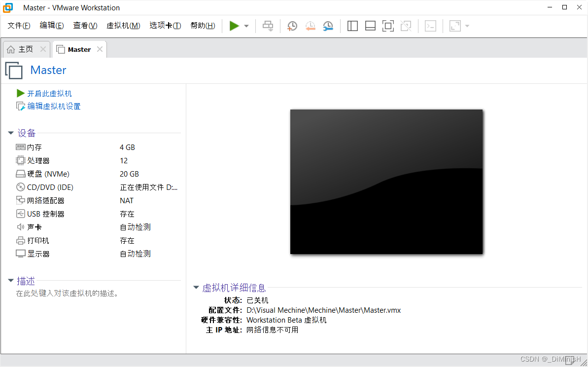Toggle the thumbnail bar view icon
Viewport: 588px width, 367px height.
click(371, 26)
